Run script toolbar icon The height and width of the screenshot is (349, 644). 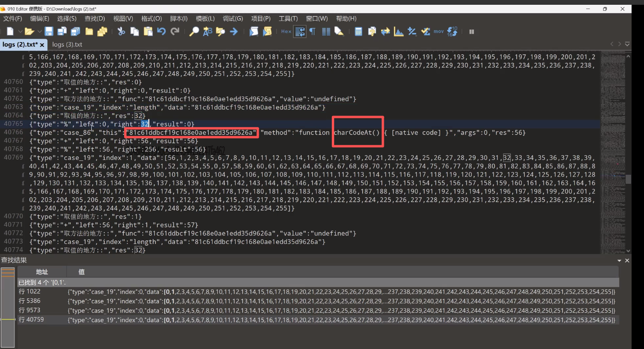point(254,32)
